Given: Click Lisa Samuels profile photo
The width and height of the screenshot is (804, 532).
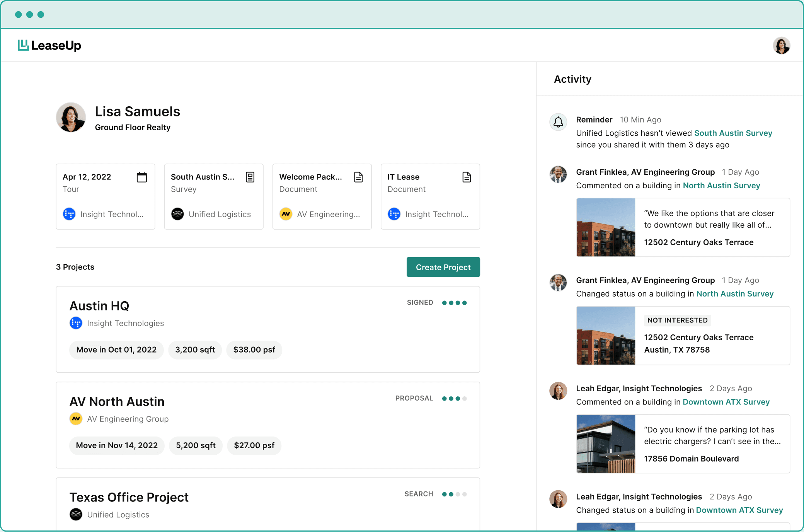Looking at the screenshot, I should click(x=71, y=117).
